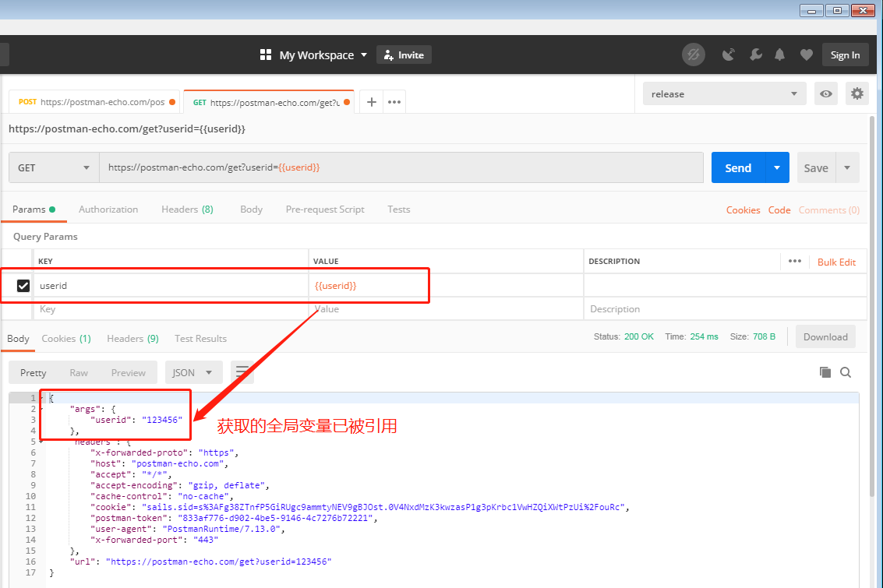Open the Test Results tab
Screen dimensions: 883x588
tap(200, 339)
